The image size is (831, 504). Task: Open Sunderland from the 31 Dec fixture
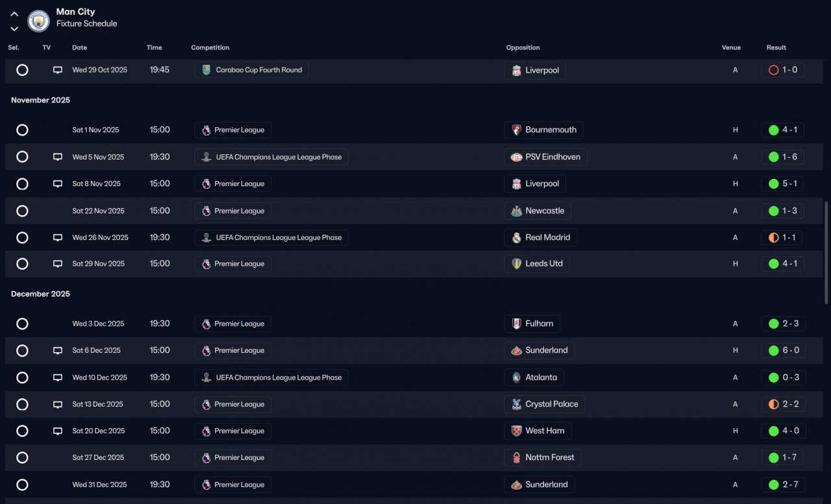pyautogui.click(x=540, y=485)
